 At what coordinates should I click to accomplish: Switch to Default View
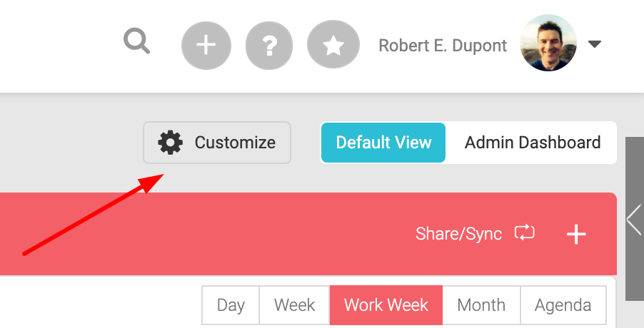(383, 143)
